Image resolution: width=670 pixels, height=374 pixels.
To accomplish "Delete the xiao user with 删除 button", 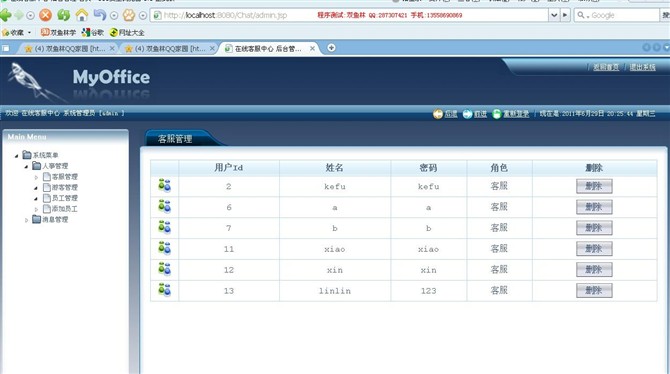I will (594, 248).
